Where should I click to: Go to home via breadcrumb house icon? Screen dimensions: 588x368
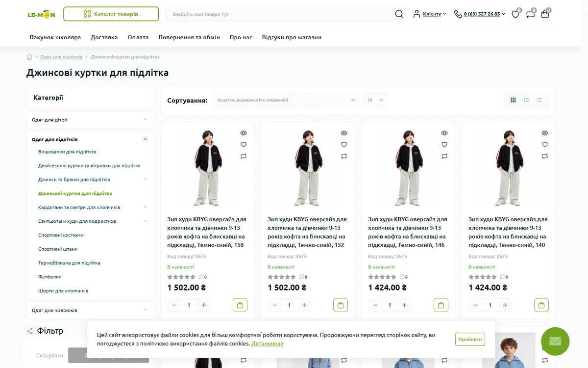(x=29, y=57)
